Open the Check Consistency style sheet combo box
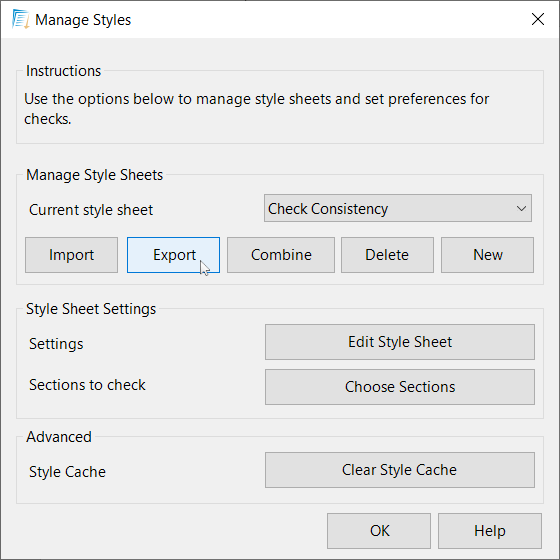The height and width of the screenshot is (560, 560). [x=398, y=208]
